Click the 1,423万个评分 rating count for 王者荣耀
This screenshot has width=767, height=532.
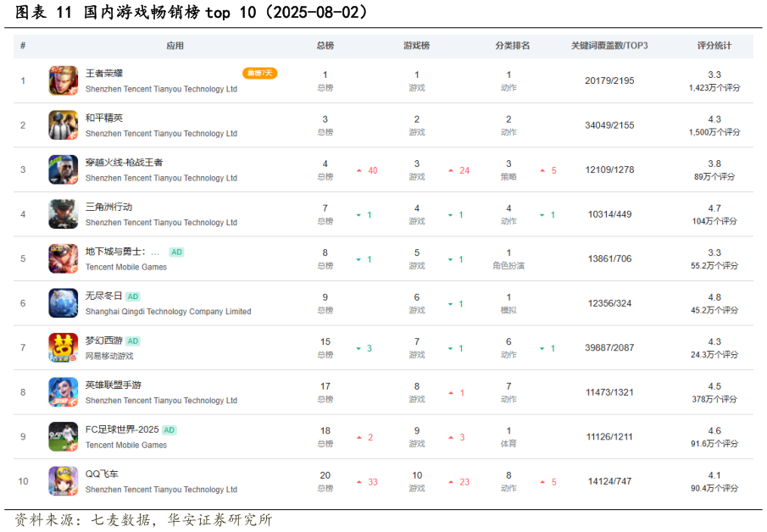point(714,88)
